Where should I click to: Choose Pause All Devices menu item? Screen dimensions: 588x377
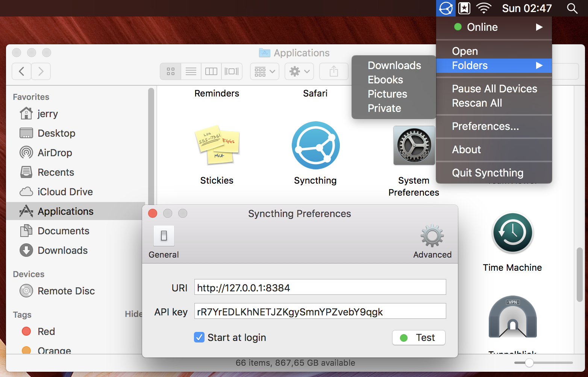[x=494, y=89]
